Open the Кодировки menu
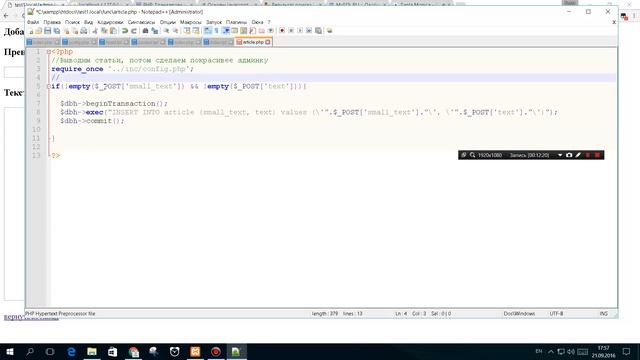This screenshot has width=640, height=360. point(110,22)
